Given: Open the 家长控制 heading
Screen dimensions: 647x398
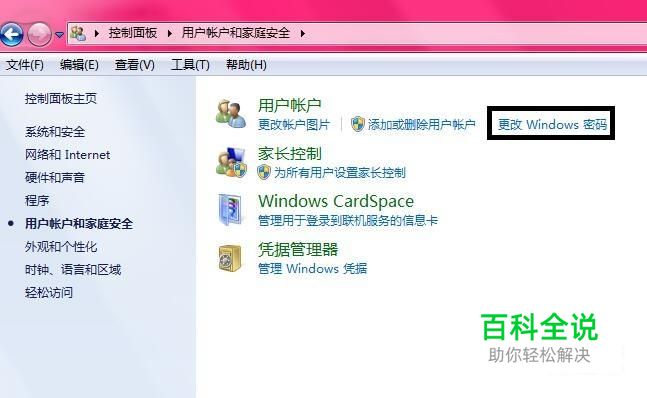Looking at the screenshot, I should [290, 153].
